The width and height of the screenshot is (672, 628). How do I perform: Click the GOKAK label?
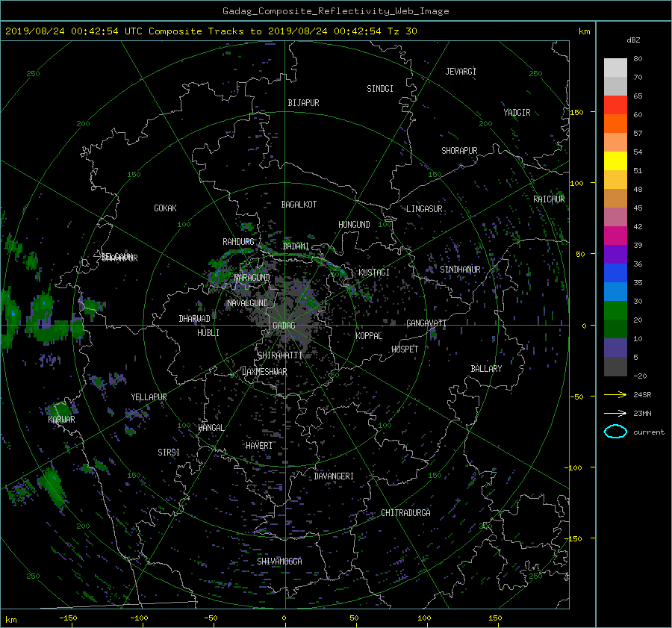pos(165,208)
